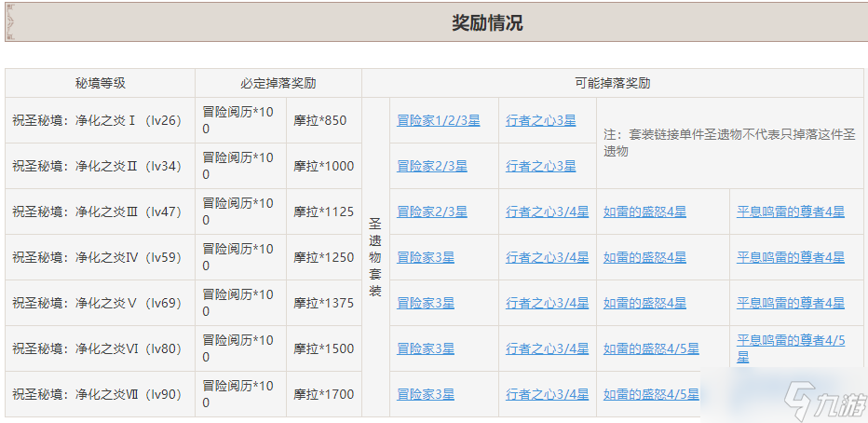Open 冒险家3星 link in 净化之炎Ⅴ (lv69) row

click(x=426, y=303)
